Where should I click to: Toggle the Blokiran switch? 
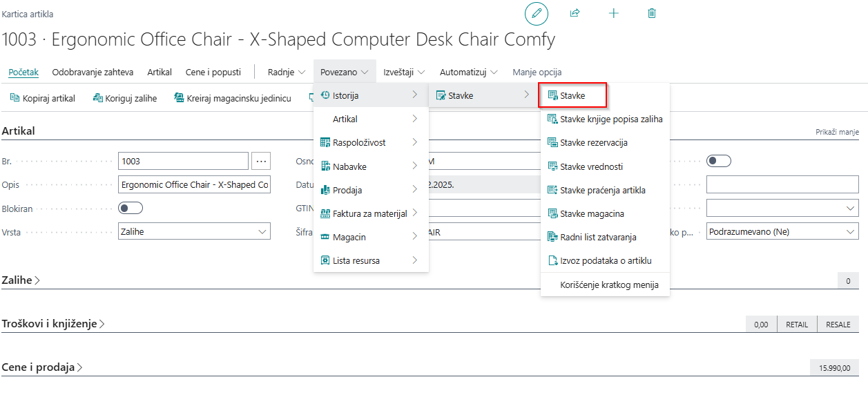click(131, 208)
